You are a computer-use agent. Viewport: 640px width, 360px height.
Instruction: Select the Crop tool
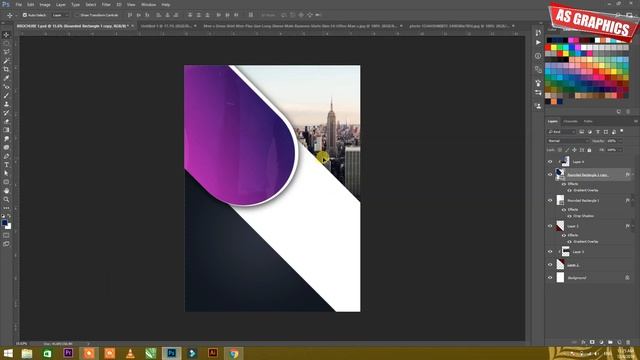click(6, 69)
